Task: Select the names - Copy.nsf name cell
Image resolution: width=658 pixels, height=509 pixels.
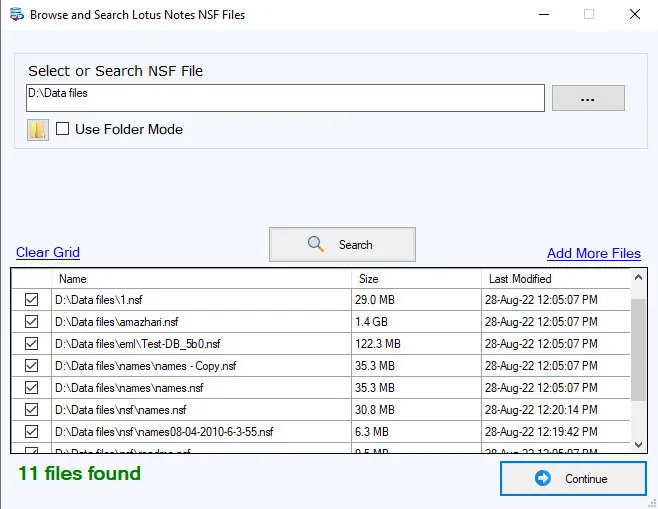Action: 201,365
